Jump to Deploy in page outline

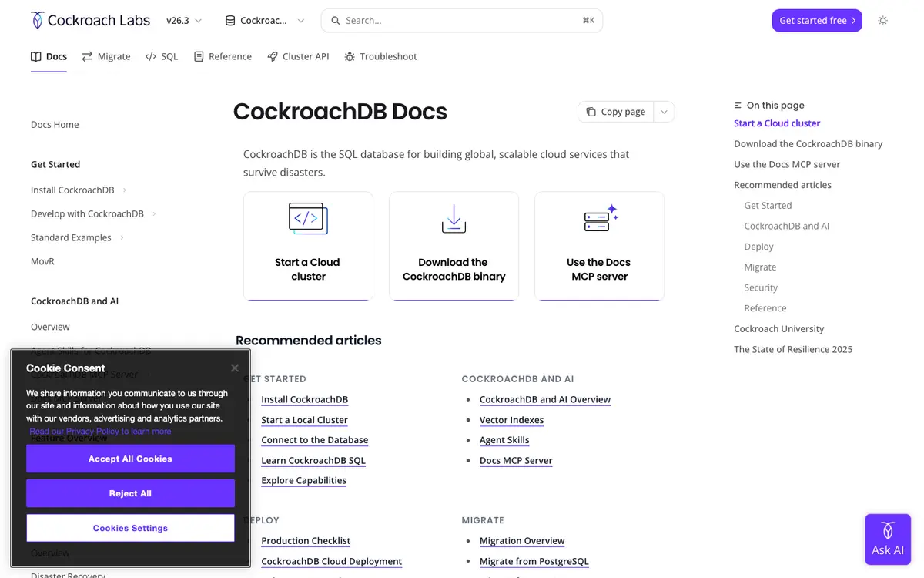pyautogui.click(x=758, y=247)
